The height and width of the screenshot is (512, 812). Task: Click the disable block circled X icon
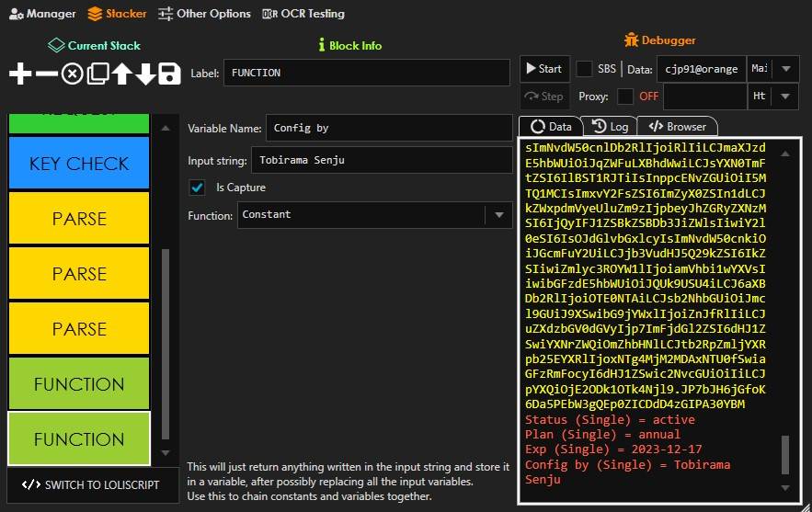click(72, 74)
